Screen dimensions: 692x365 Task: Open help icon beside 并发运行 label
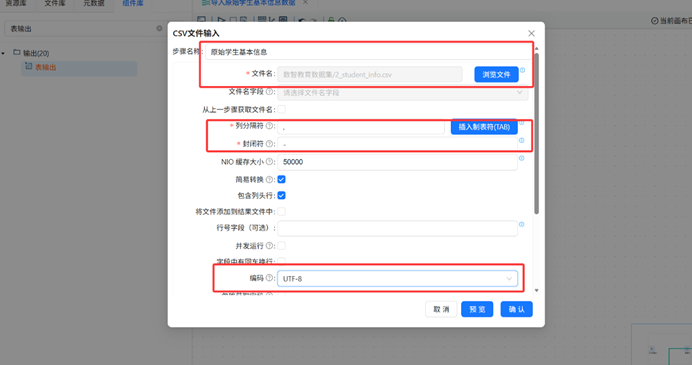269,246
